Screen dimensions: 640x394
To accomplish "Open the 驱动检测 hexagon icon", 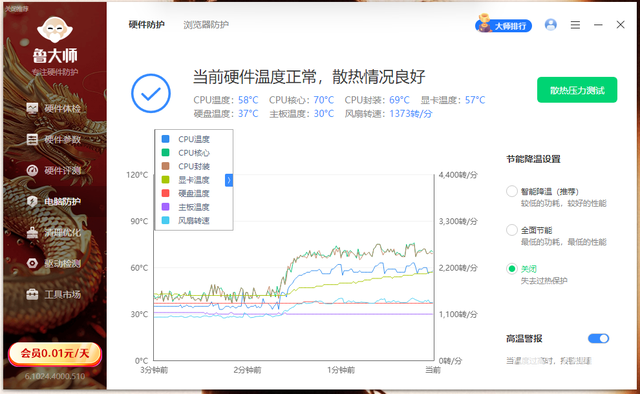I will [32, 263].
